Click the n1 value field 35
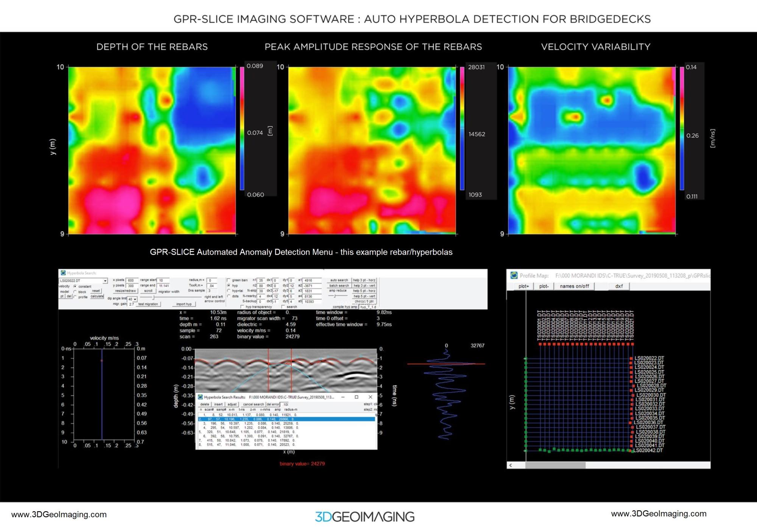 click(x=261, y=280)
